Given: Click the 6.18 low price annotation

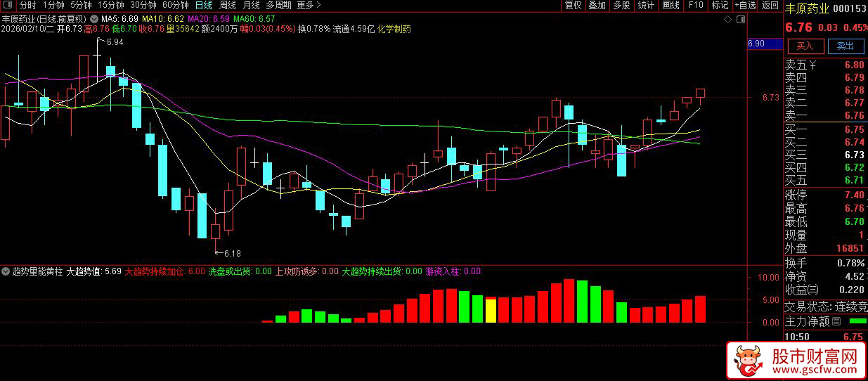Looking at the screenshot, I should coord(232,253).
